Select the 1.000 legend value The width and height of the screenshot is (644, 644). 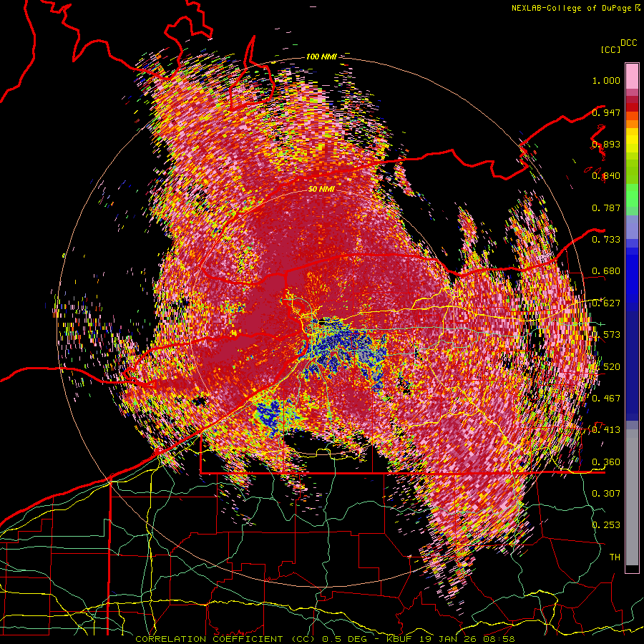point(606,80)
